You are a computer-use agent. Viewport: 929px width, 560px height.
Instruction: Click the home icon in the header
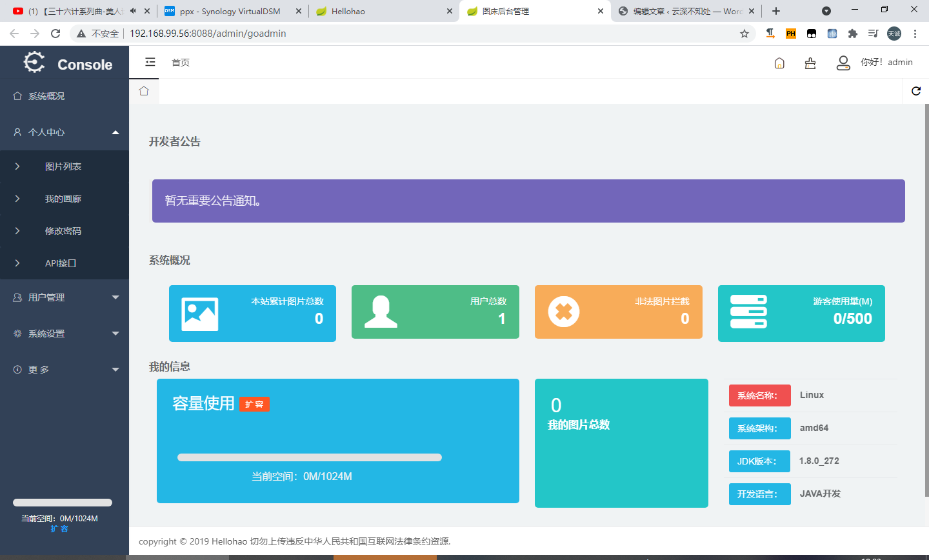779,62
